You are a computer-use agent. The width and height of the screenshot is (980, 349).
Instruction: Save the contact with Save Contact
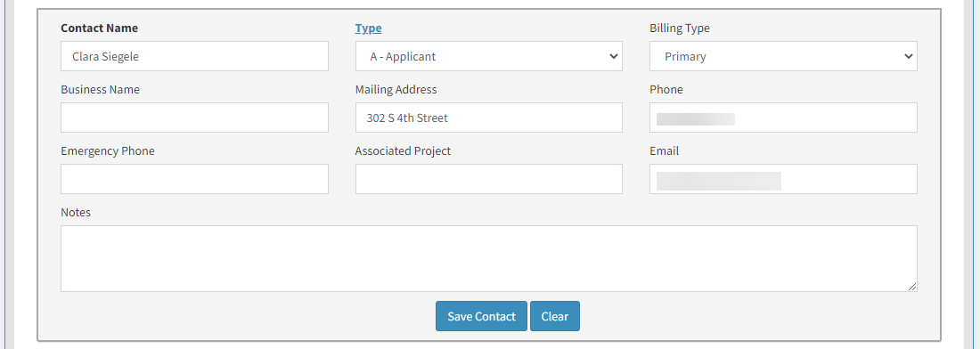(x=481, y=316)
